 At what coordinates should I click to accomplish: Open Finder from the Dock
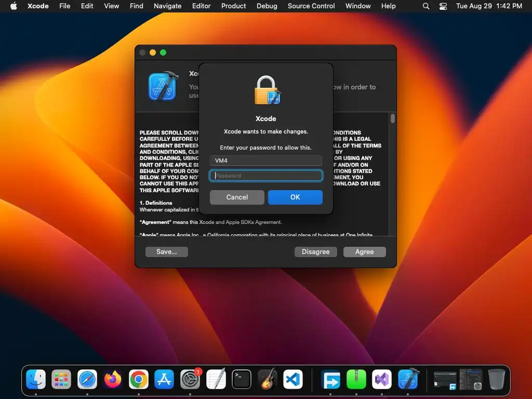click(x=36, y=379)
